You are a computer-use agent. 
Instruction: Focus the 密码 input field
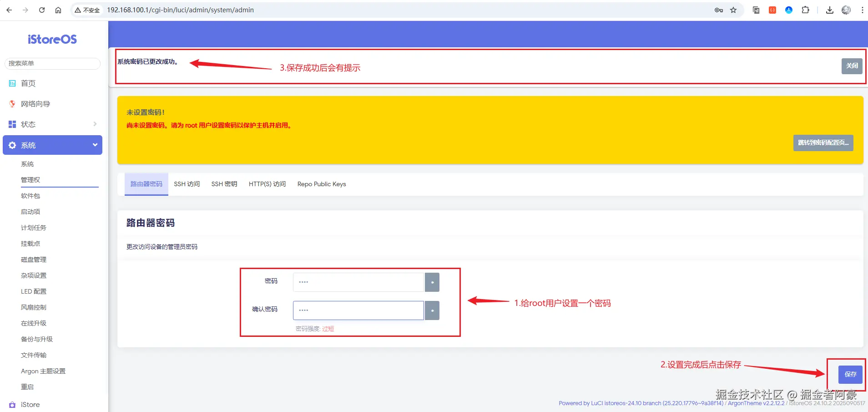tap(358, 282)
